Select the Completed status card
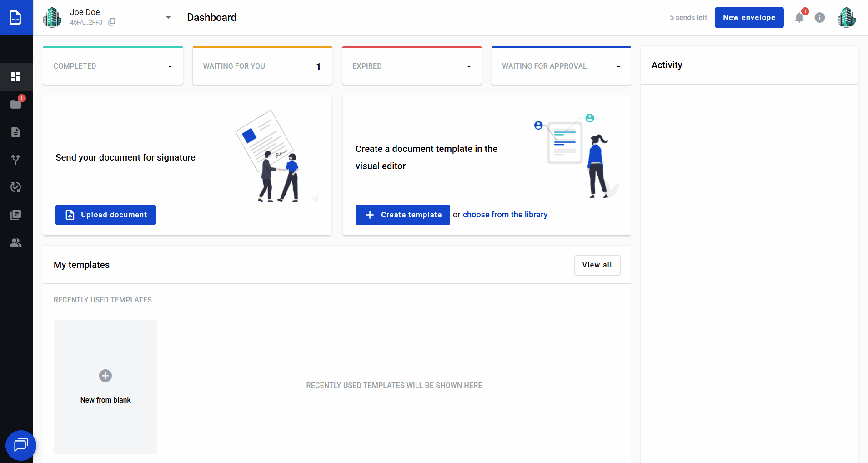868x463 pixels. click(113, 66)
